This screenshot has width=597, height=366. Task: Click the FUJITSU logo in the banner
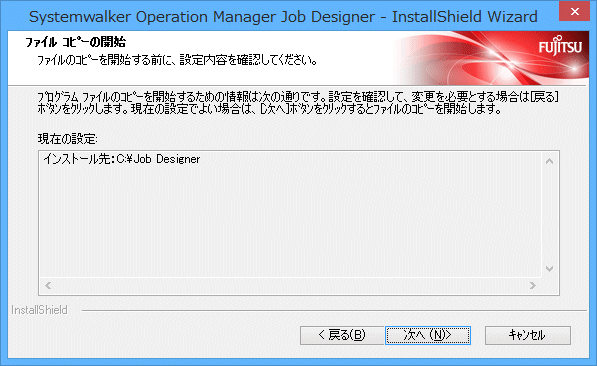point(560,46)
